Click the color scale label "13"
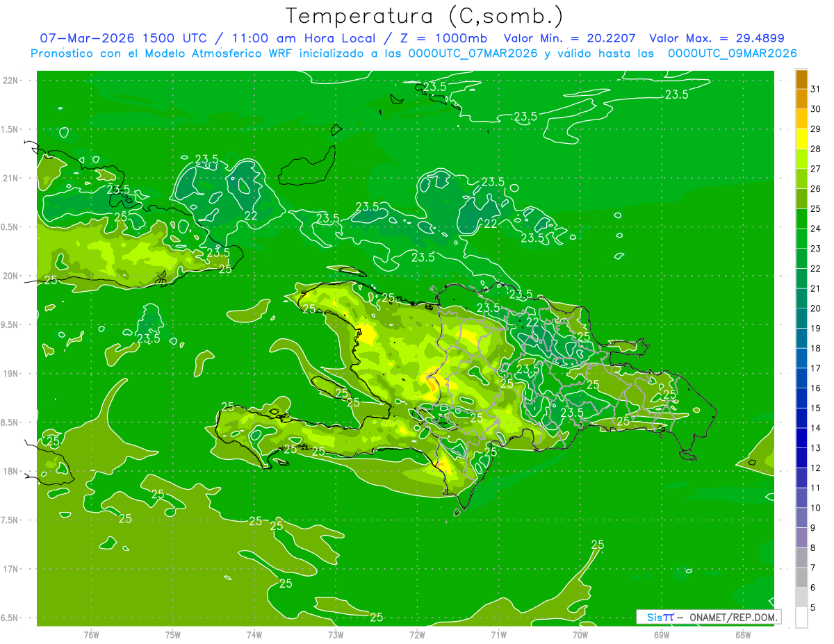Viewport: 834px width, 644px height. pyautogui.click(x=816, y=448)
